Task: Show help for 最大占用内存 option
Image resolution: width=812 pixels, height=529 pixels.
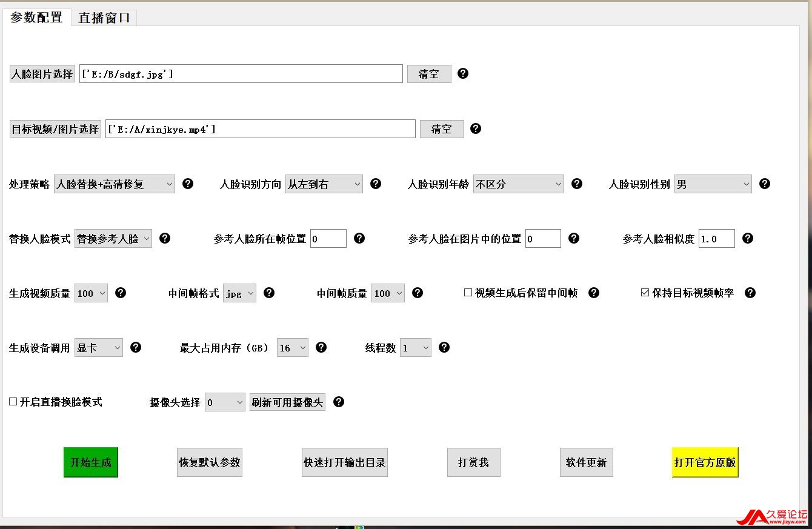Action: [x=321, y=347]
